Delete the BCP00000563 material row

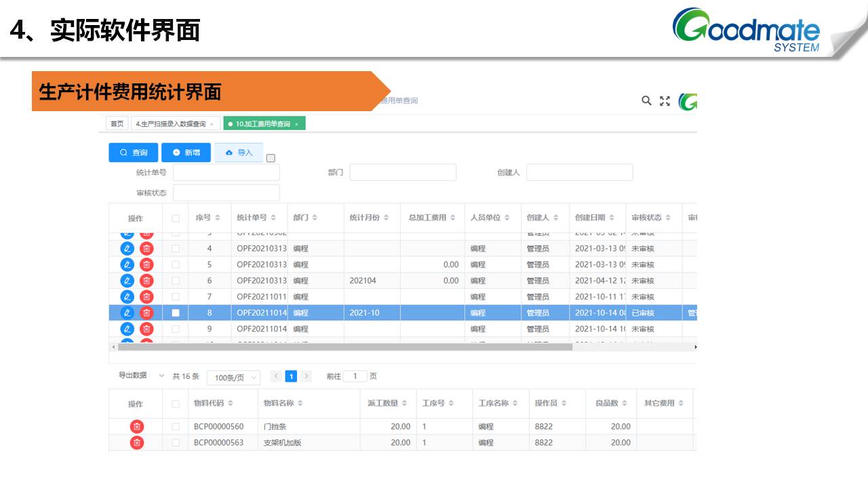pyautogui.click(x=137, y=443)
